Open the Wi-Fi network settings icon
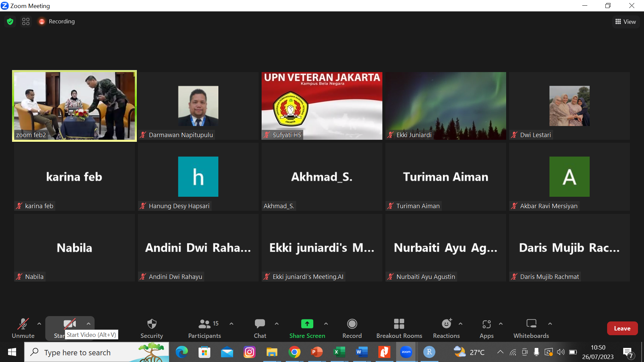This screenshot has height=362, width=644. tap(513, 352)
